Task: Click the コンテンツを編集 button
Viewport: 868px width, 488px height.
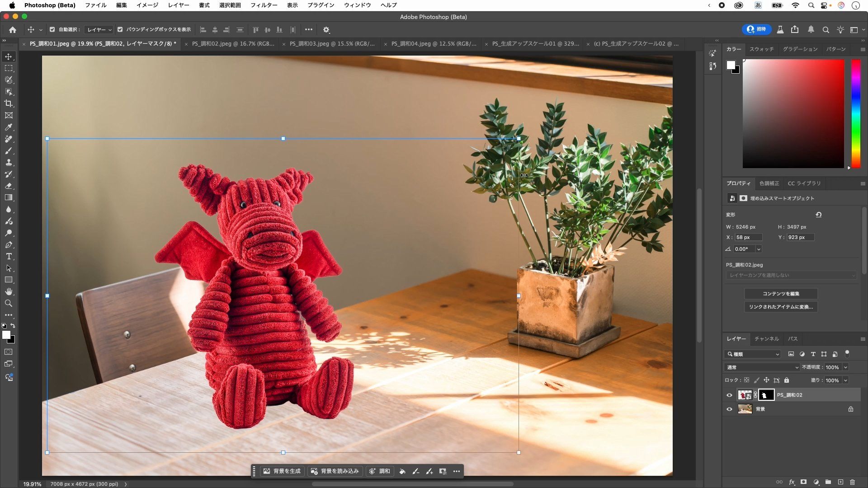Action: tap(781, 294)
